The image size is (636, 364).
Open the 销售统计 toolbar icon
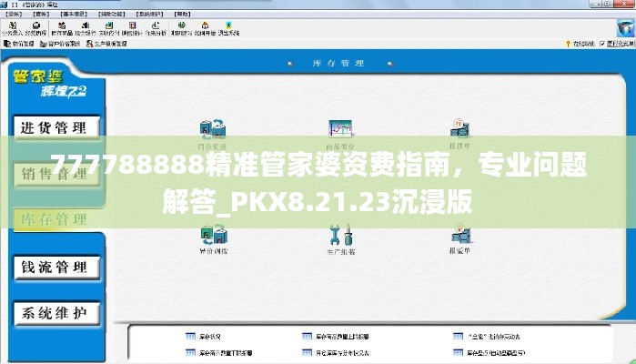[x=132, y=28]
